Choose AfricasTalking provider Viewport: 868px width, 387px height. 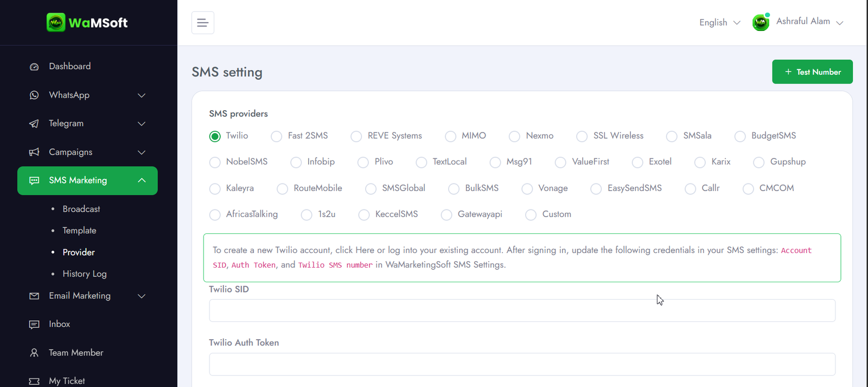point(215,215)
